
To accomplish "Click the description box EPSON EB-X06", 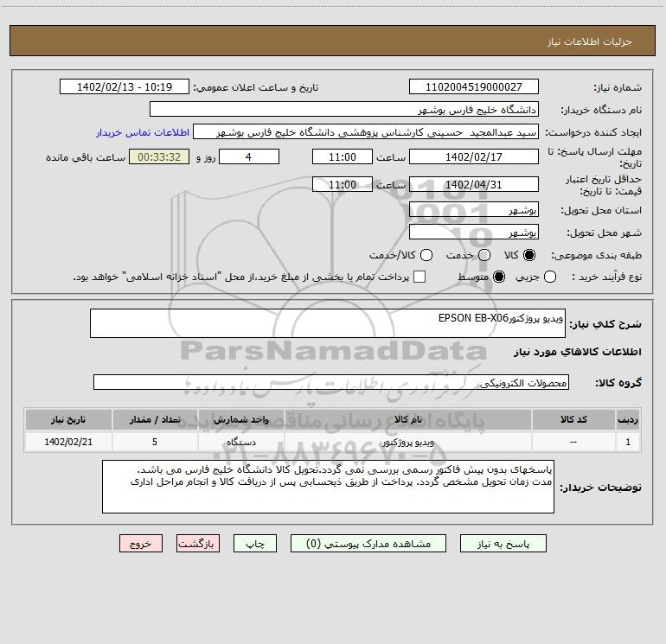I will [328, 323].
